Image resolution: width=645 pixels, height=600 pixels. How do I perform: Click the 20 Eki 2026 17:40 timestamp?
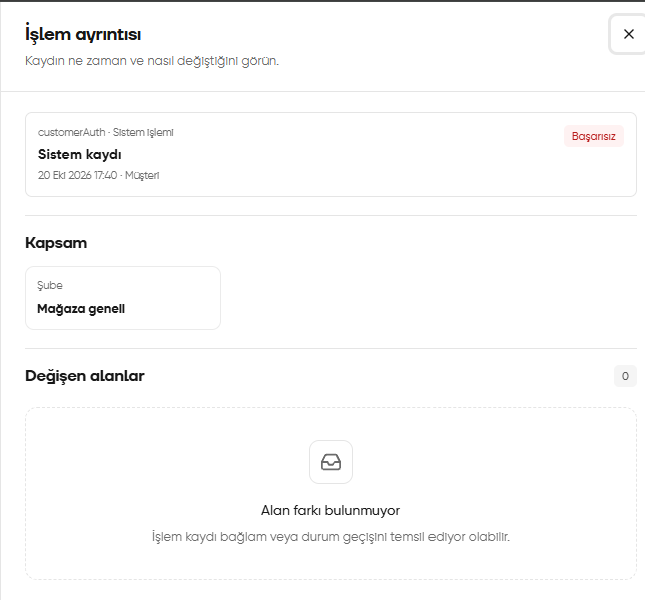pos(77,176)
